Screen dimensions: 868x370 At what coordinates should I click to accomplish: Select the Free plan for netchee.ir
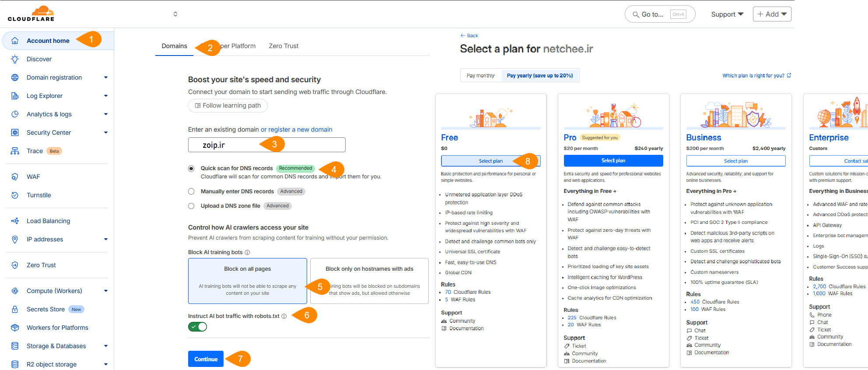pyautogui.click(x=490, y=161)
